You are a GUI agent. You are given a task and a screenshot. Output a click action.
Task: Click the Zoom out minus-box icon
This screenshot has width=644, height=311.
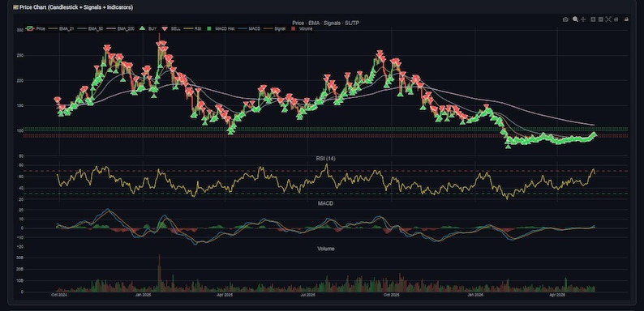pos(601,19)
